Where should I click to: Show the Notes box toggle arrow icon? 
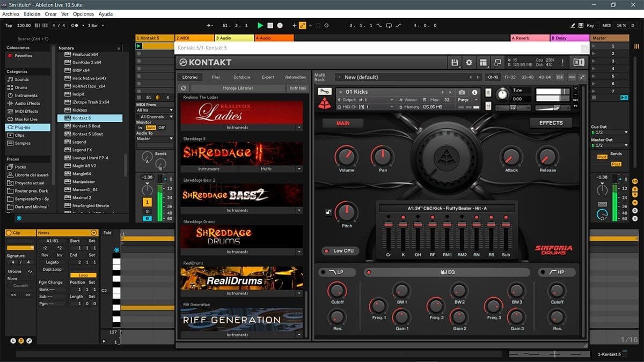(x=94, y=233)
